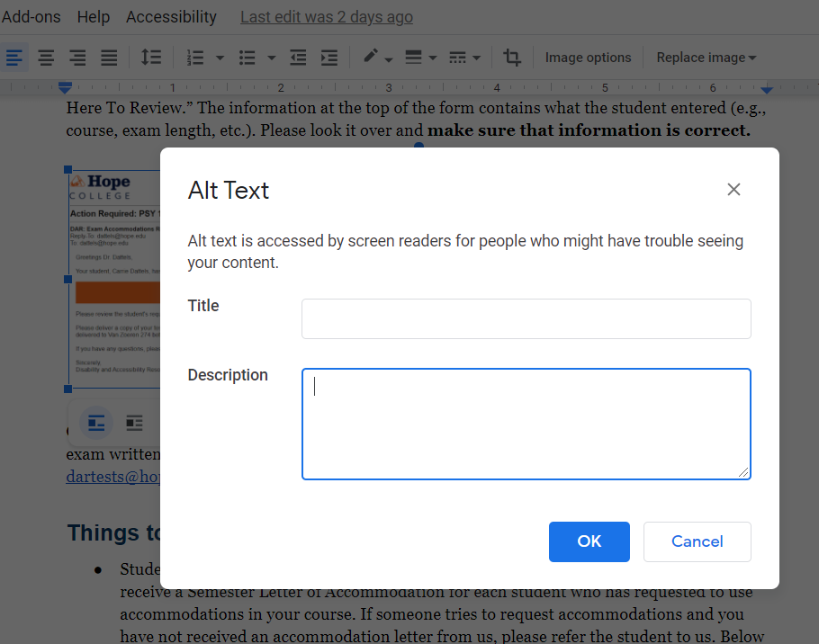819x644 pixels.
Task: Crop the selected image
Action: (512, 57)
